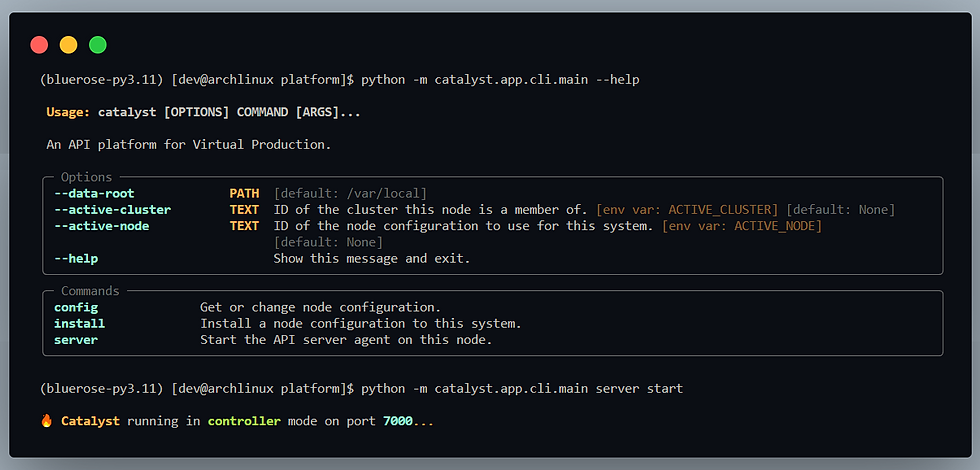Screen dimensions: 980x470
Task: Click the fire emoji before Catalyst
Action: (x=46, y=421)
